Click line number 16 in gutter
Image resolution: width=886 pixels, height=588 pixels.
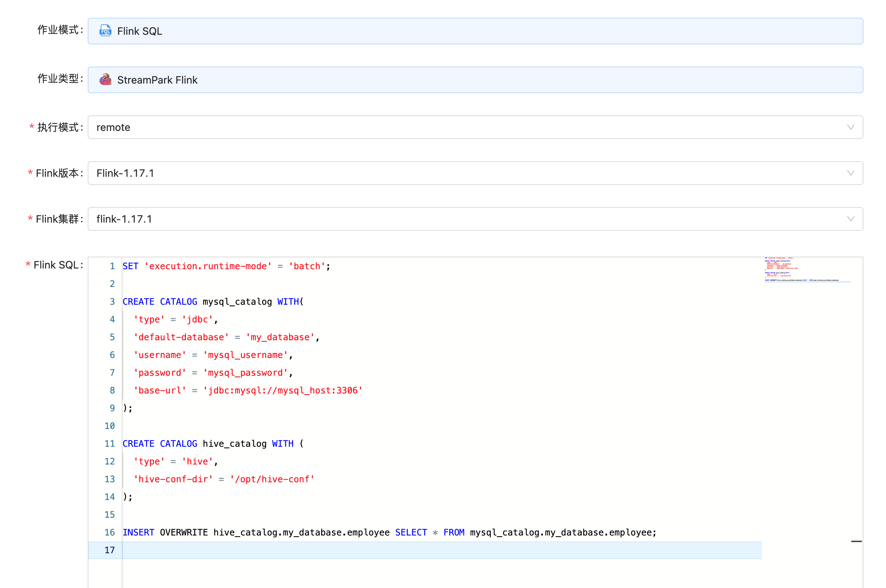click(110, 532)
